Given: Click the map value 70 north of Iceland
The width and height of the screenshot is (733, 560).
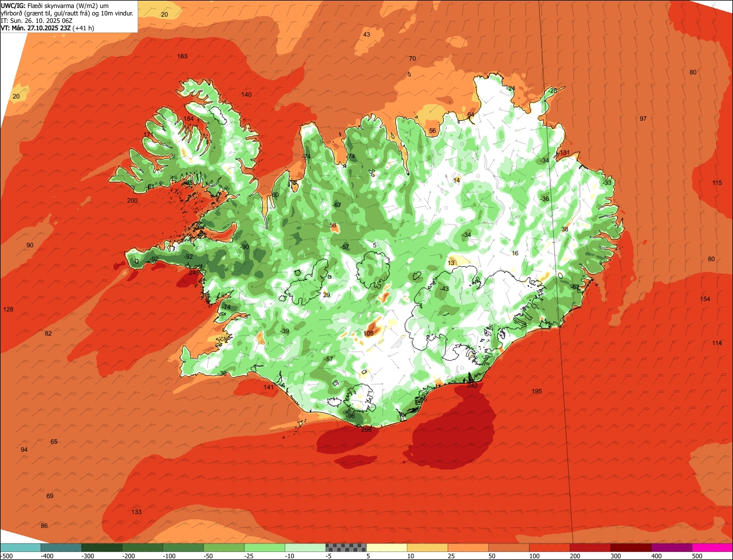Looking at the screenshot, I should (412, 58).
